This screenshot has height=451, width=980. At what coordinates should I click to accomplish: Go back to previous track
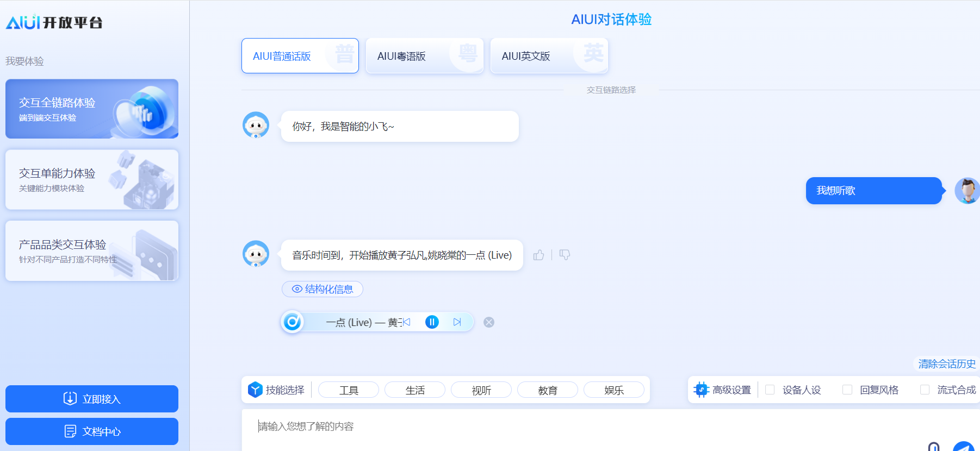(x=406, y=322)
